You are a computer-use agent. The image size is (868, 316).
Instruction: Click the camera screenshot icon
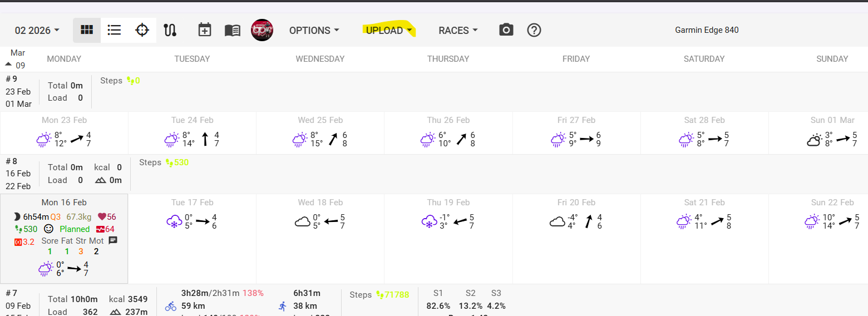506,30
